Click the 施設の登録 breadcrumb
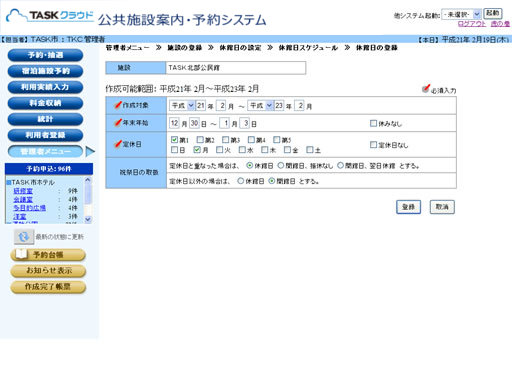Screen dimensions: 512x384 185,48
